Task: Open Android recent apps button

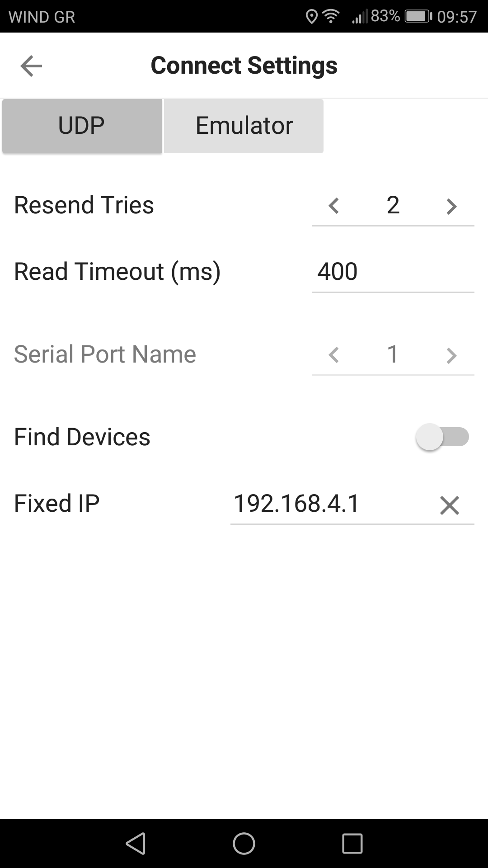Action: point(352,844)
